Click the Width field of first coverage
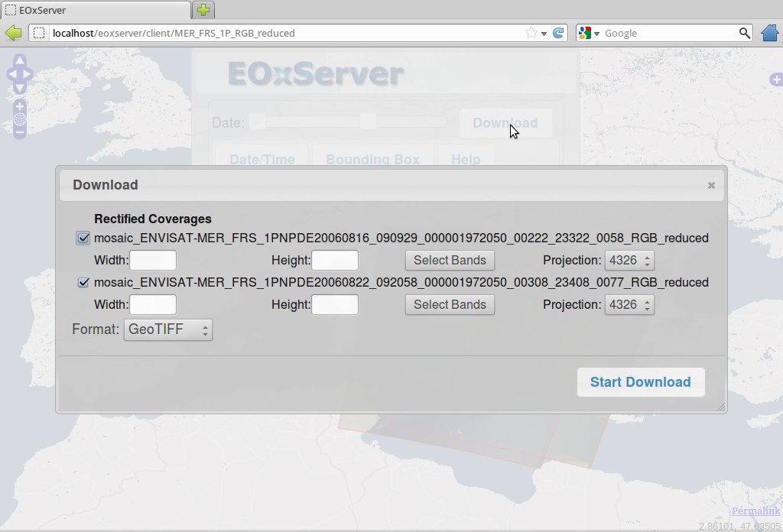Viewport: 783px width, 532px height. coord(153,261)
